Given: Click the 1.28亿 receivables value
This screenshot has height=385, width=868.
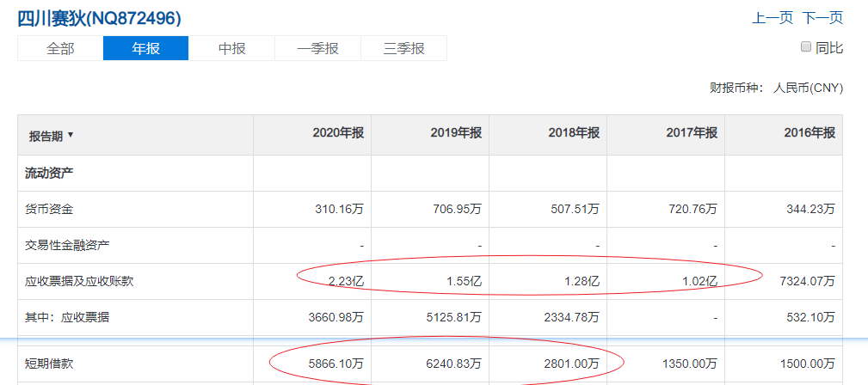Looking at the screenshot, I should 582,282.
